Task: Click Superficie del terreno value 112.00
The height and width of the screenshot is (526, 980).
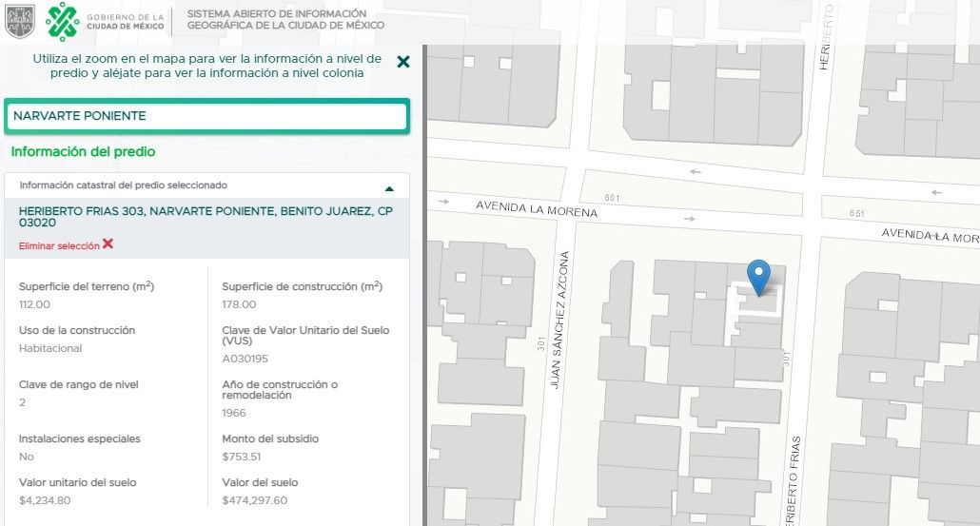Action: click(x=34, y=305)
